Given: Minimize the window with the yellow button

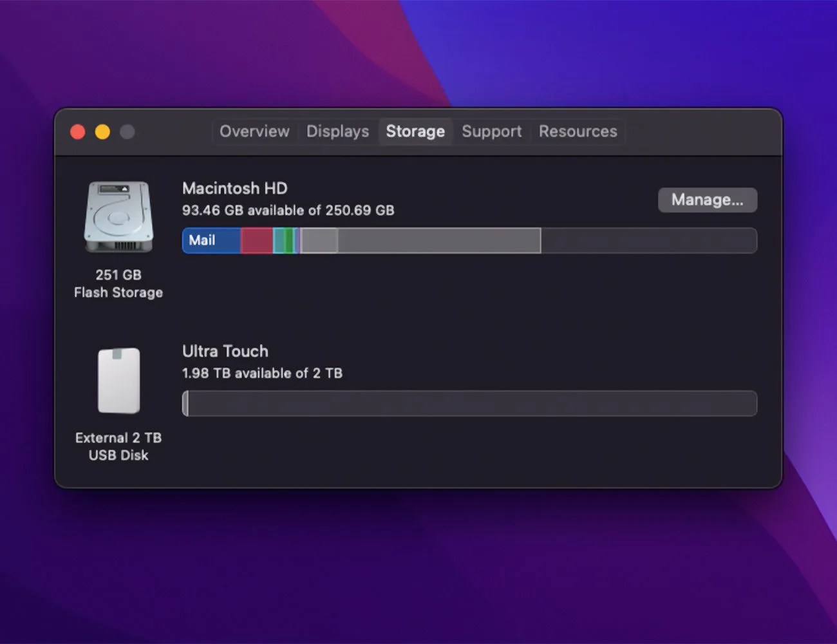Looking at the screenshot, I should [102, 132].
